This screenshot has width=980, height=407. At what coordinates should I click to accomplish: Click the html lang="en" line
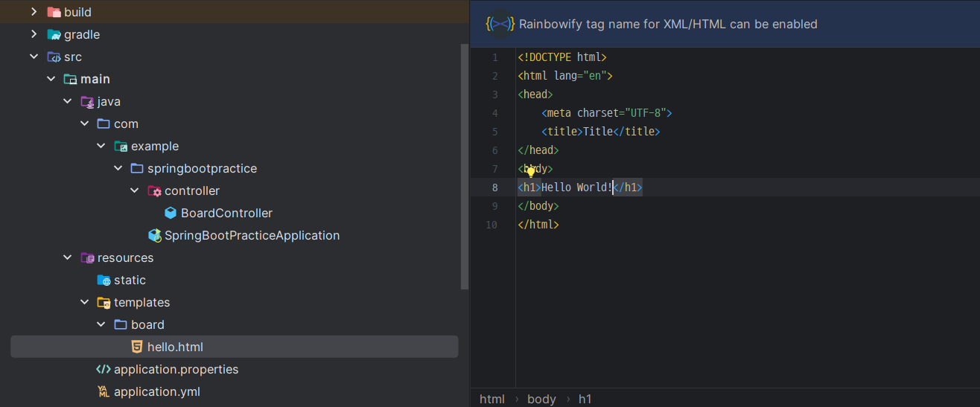(565, 76)
